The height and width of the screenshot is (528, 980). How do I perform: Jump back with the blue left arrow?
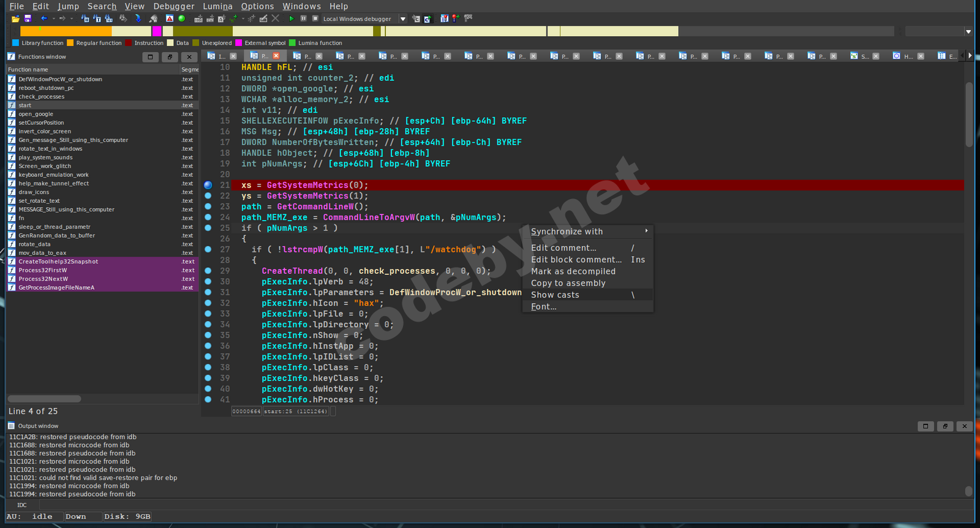coord(44,19)
